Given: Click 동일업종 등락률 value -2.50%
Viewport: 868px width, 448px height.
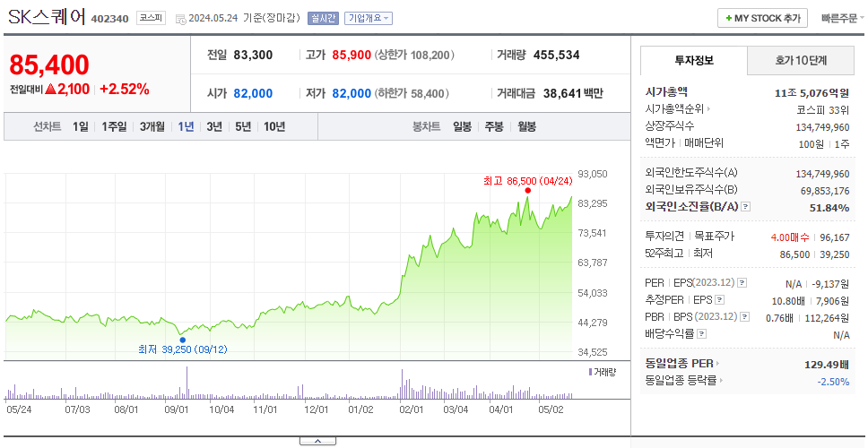Looking at the screenshot, I should pos(833,381).
